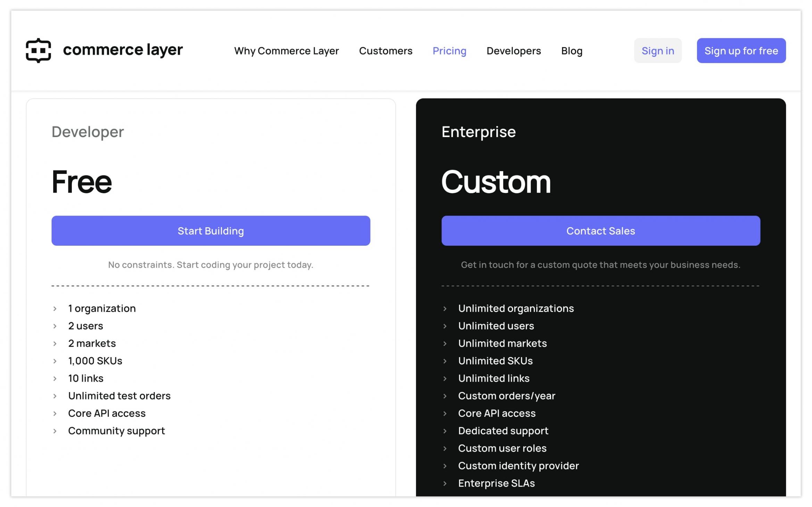Expand the 10 links chevron

(55, 379)
